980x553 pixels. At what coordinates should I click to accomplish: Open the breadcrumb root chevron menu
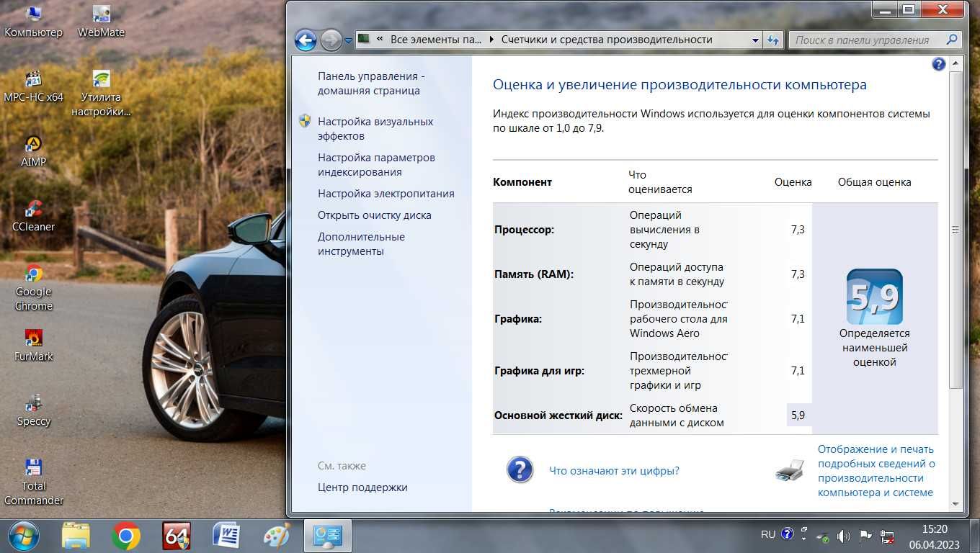[379, 40]
